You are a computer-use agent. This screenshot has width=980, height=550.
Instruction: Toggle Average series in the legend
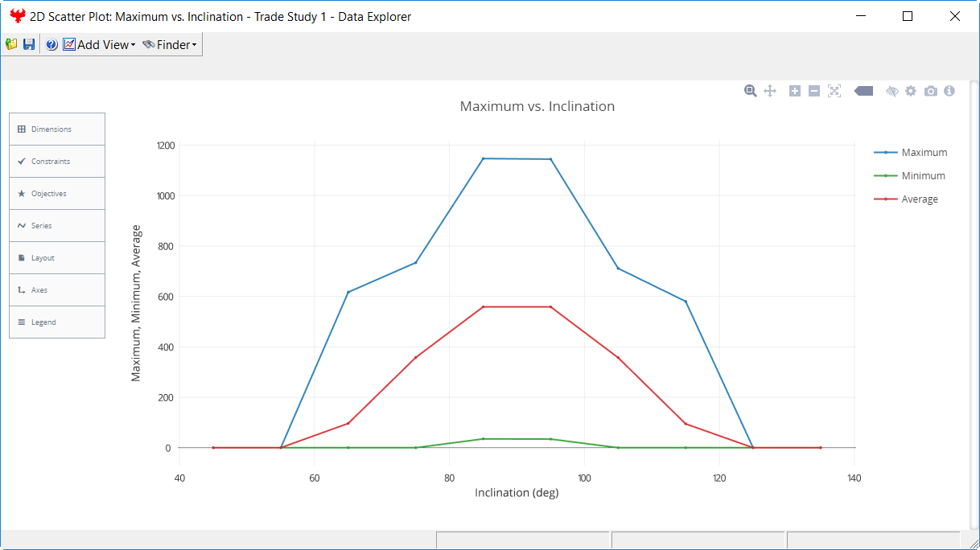tap(919, 199)
